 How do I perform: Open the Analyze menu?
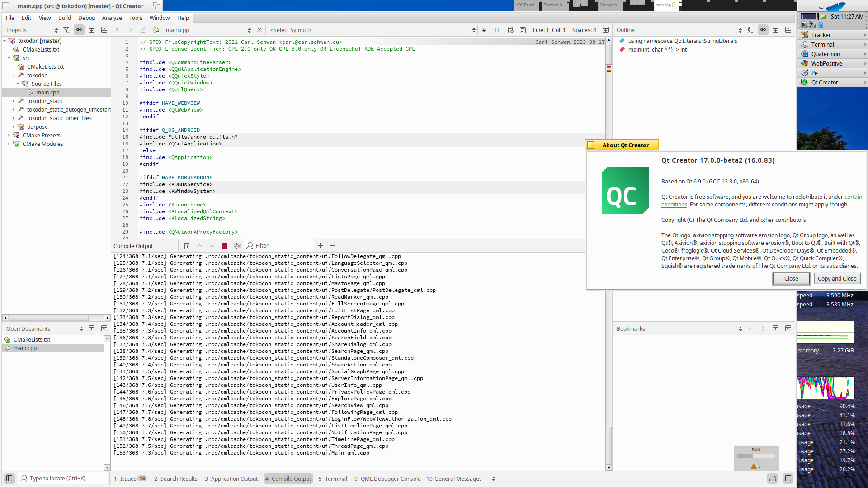coord(112,18)
